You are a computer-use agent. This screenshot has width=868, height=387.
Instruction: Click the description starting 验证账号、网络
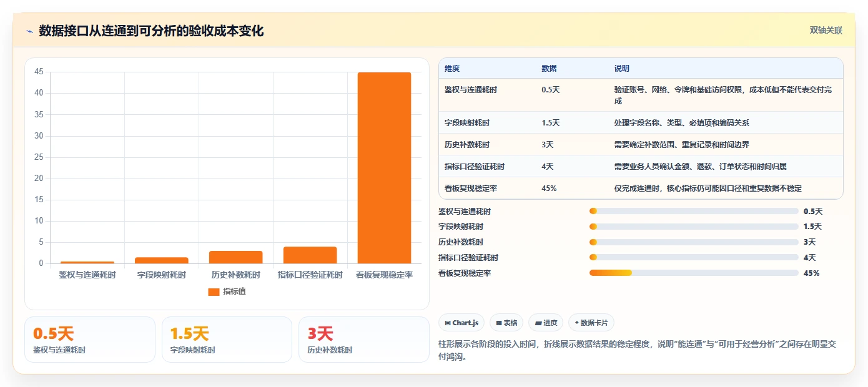pyautogui.click(x=723, y=96)
